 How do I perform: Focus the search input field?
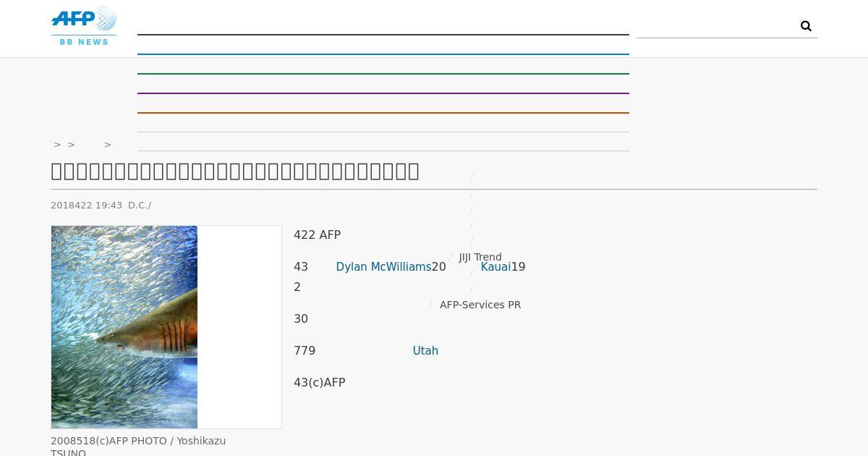716,26
